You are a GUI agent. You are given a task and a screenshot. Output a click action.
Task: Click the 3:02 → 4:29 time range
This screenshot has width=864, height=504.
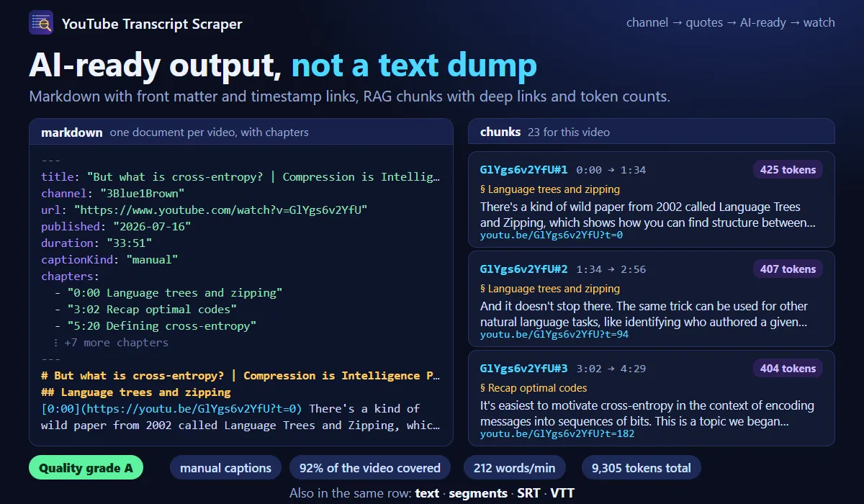point(611,369)
